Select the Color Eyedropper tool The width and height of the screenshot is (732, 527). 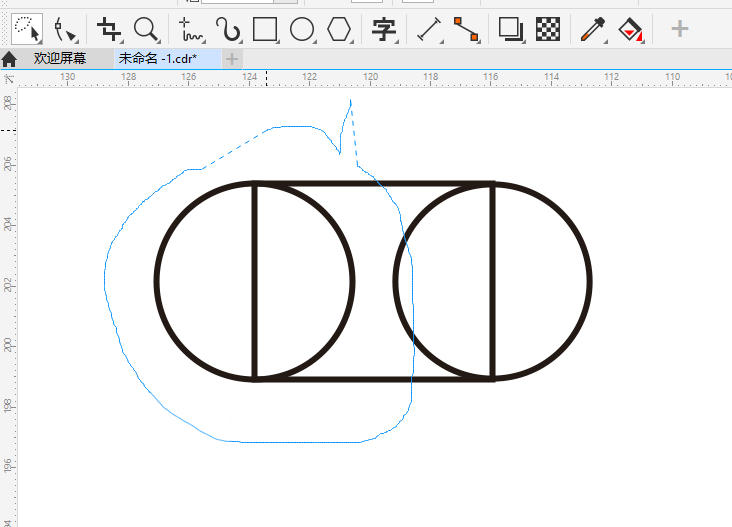click(x=593, y=30)
